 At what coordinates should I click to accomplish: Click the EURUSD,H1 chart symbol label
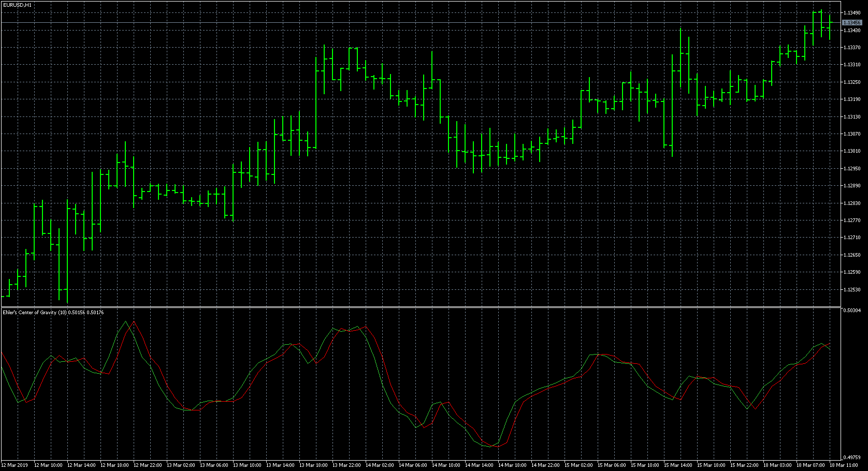point(17,5)
